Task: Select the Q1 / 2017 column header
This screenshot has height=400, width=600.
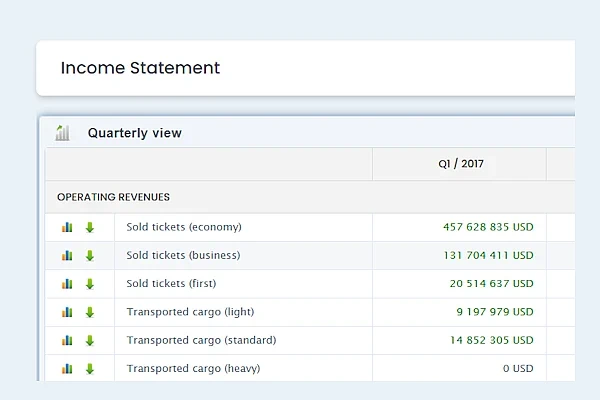Action: pyautogui.click(x=460, y=164)
